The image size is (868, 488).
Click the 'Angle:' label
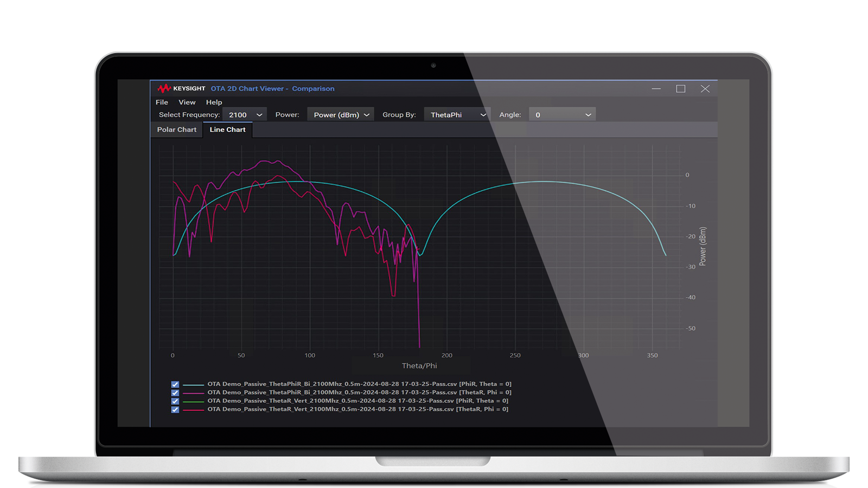(510, 114)
